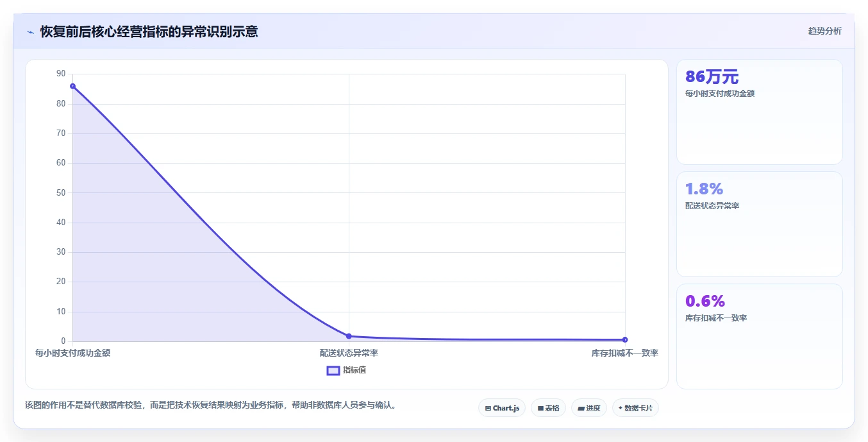The width and height of the screenshot is (868, 442).
Task: Click x-axis label 配送状态异常率
Action: 349,353
